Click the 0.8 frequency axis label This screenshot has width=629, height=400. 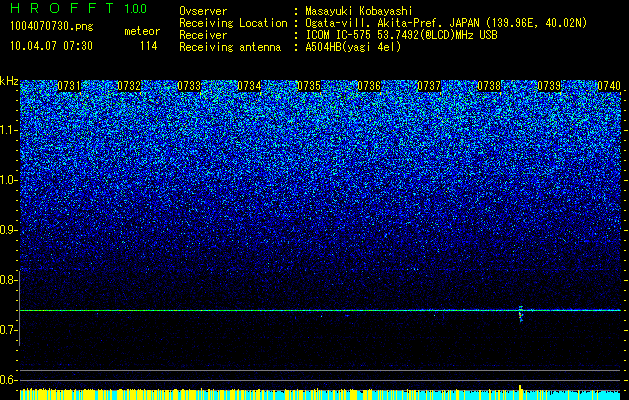pos(8,280)
